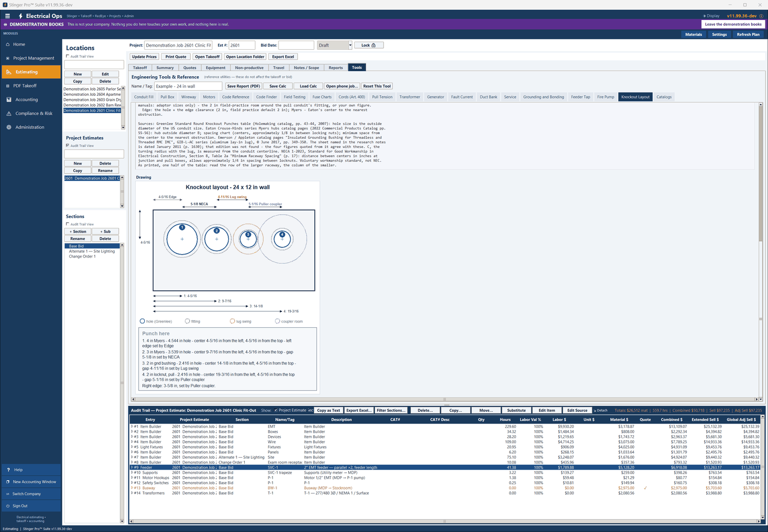Viewport: 768px width, 532px height.
Task: Open the PDF Takeoff module icon
Action: [8, 86]
